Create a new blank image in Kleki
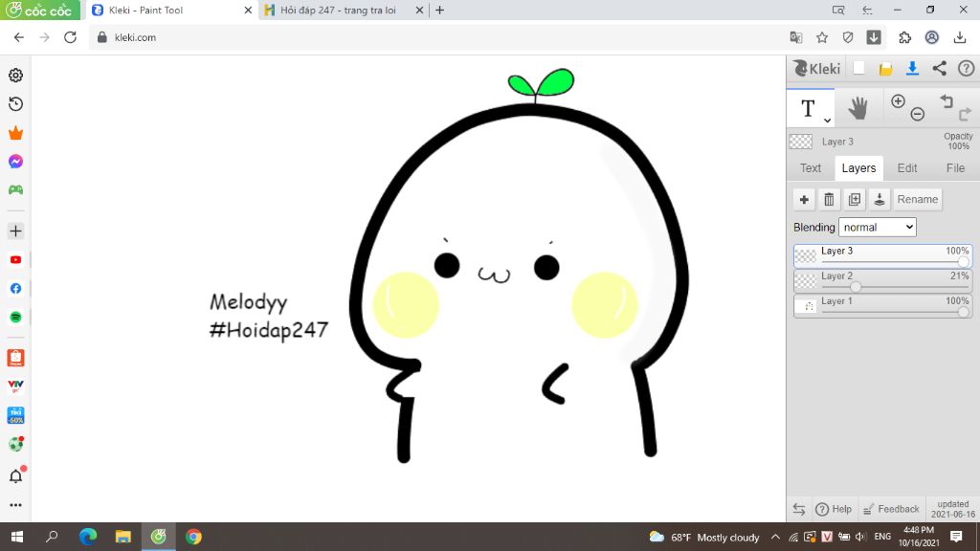Viewport: 980px width, 551px height. click(858, 68)
